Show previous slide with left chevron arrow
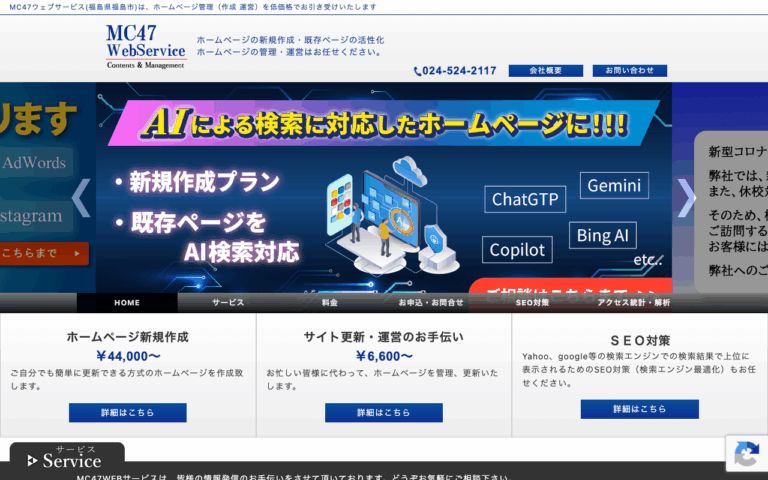This screenshot has height=480, width=768. (81, 198)
